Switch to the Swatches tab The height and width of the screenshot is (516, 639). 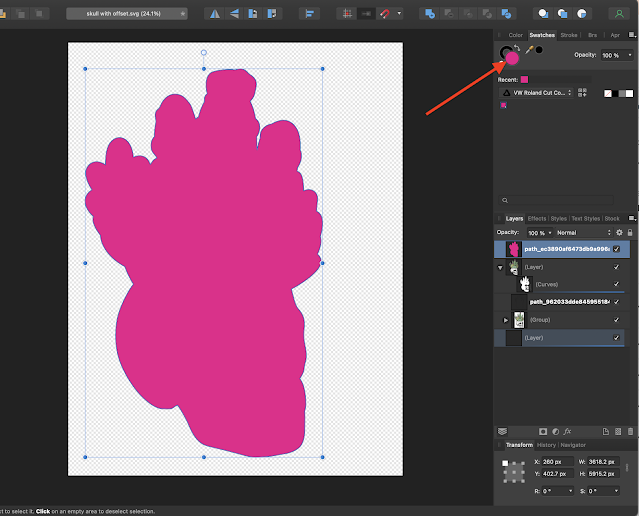[542, 35]
